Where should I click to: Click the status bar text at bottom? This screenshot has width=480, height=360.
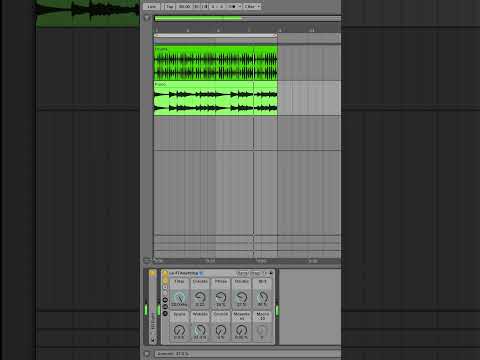pyautogui.click(x=173, y=354)
